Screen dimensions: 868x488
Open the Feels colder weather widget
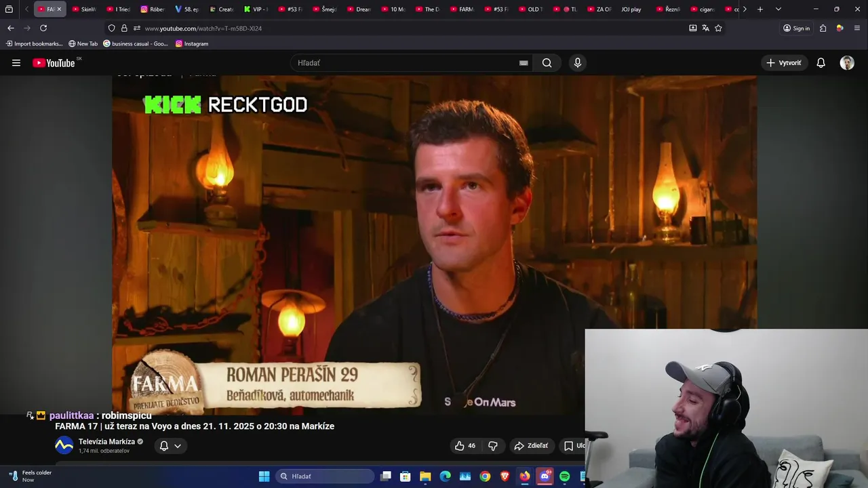31,476
